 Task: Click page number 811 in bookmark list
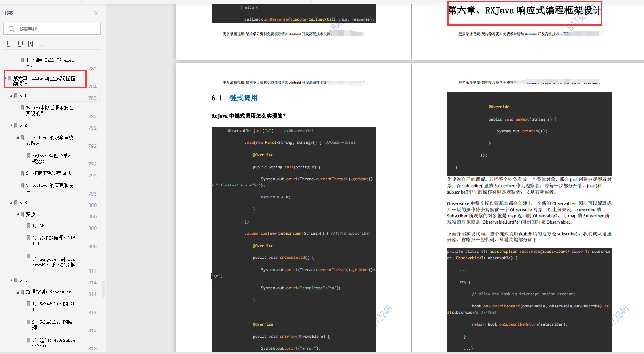click(x=92, y=271)
